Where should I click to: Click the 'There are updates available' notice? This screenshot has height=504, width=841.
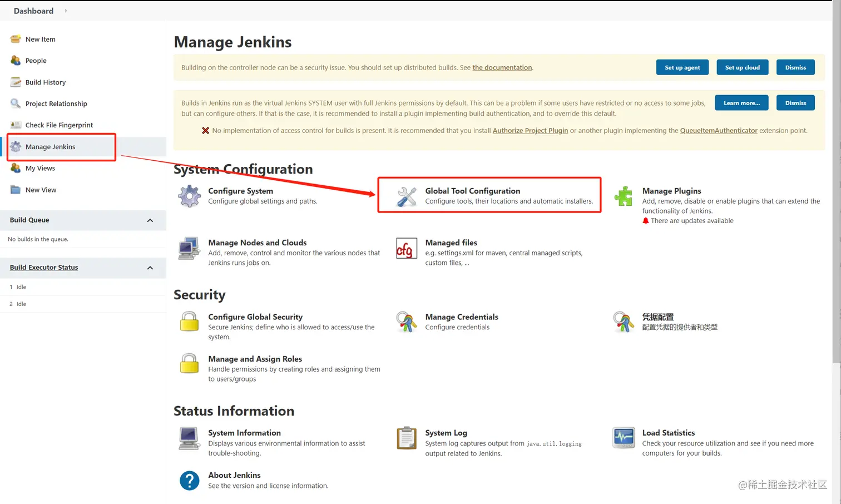[x=687, y=221]
